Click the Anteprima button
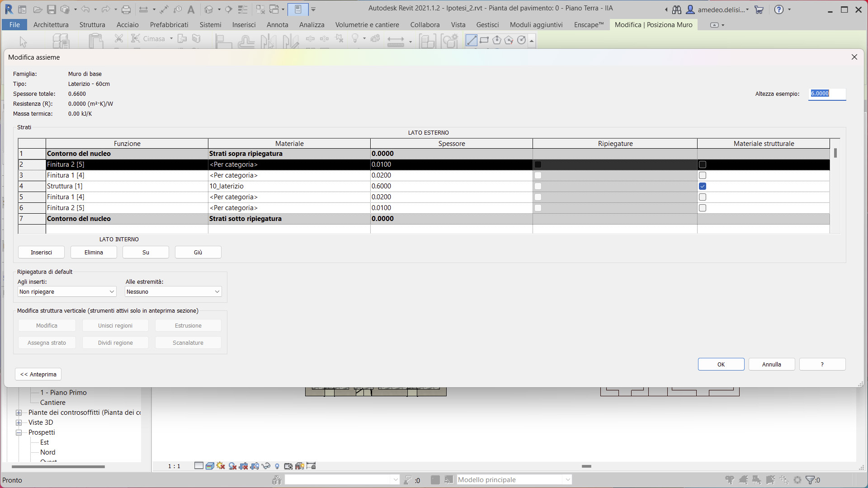The height and width of the screenshot is (488, 868). point(38,375)
